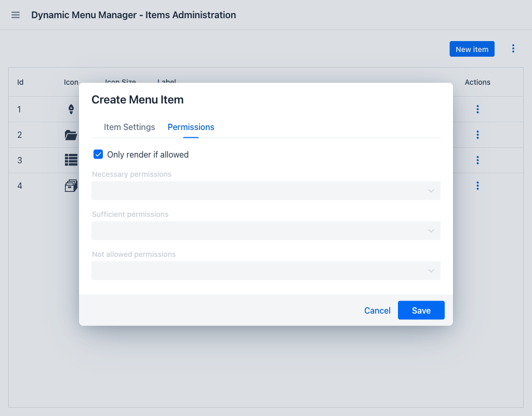Open the page overflow menu beside New item
The width and height of the screenshot is (532, 416).
(x=513, y=48)
